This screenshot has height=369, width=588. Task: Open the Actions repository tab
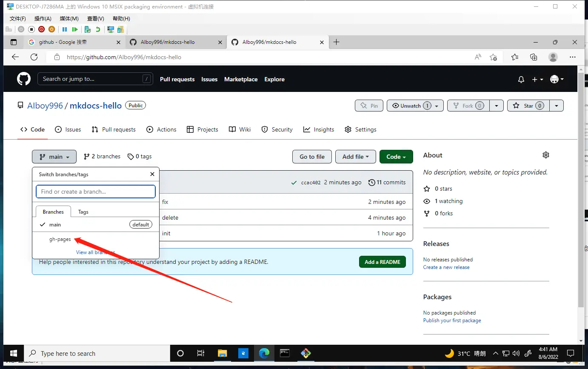tap(161, 130)
